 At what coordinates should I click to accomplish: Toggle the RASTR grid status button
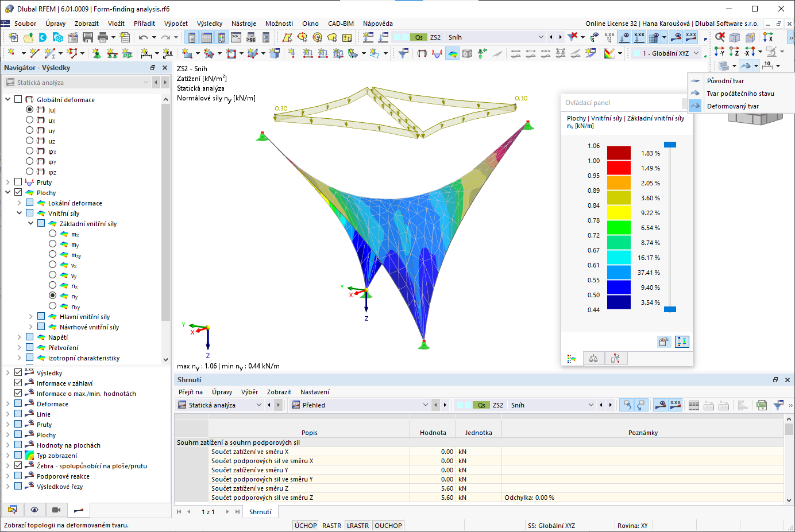pyautogui.click(x=331, y=526)
